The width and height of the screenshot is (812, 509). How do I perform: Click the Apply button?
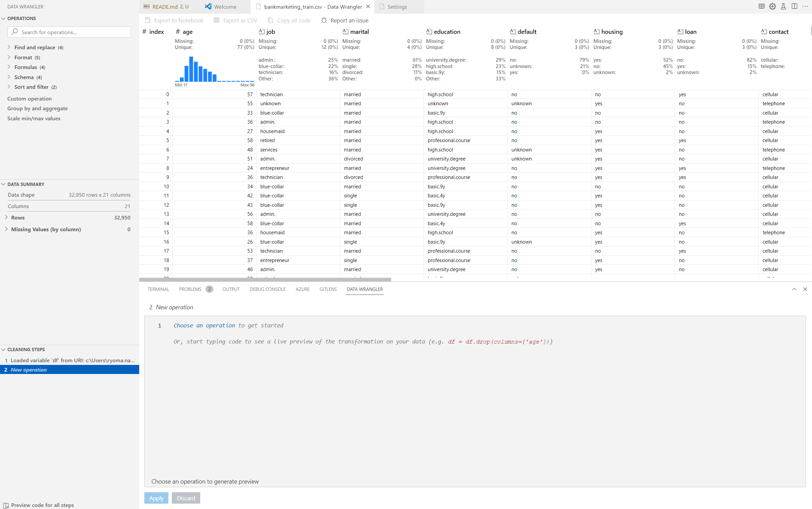pyautogui.click(x=156, y=498)
